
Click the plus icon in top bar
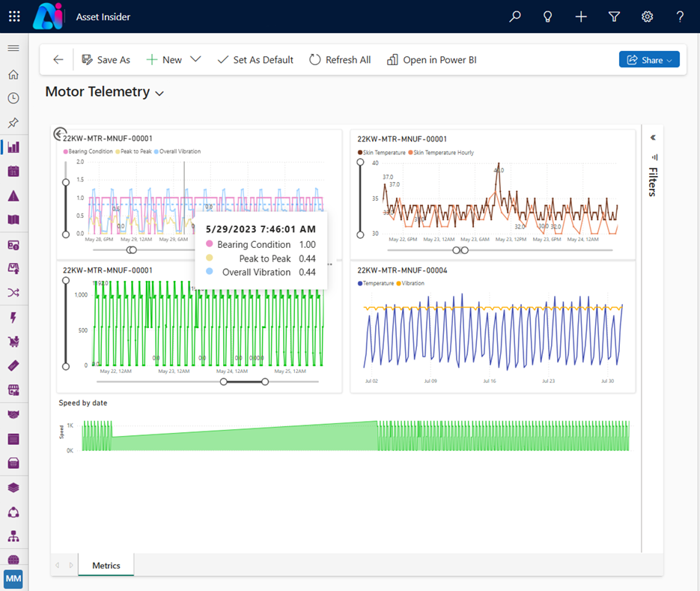(581, 16)
